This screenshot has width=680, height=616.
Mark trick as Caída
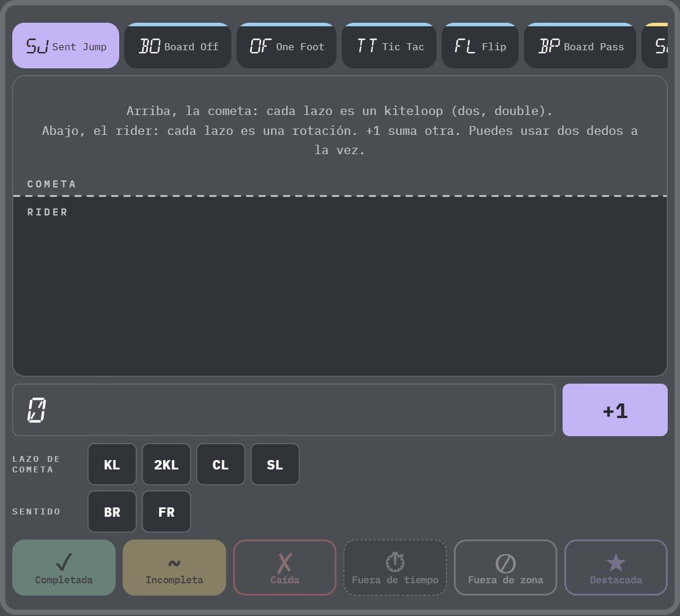[285, 568]
